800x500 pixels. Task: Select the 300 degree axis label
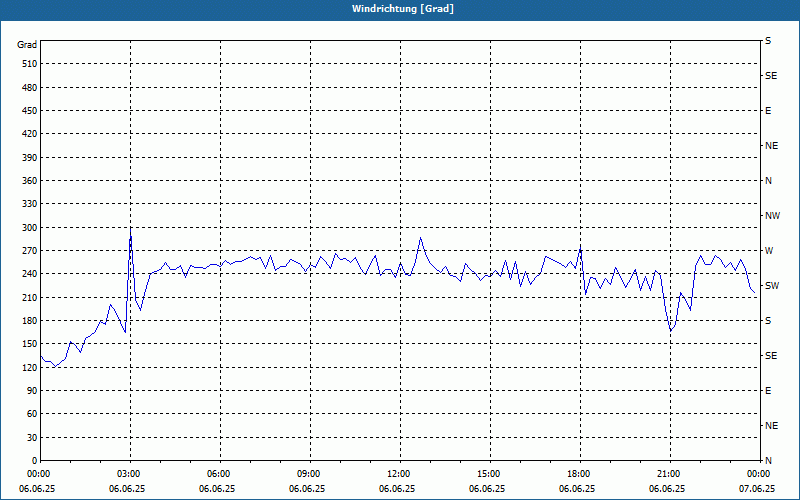coord(29,227)
